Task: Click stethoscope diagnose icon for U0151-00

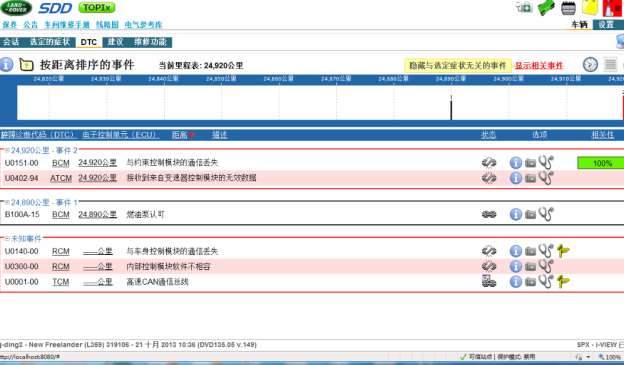Action: [546, 163]
